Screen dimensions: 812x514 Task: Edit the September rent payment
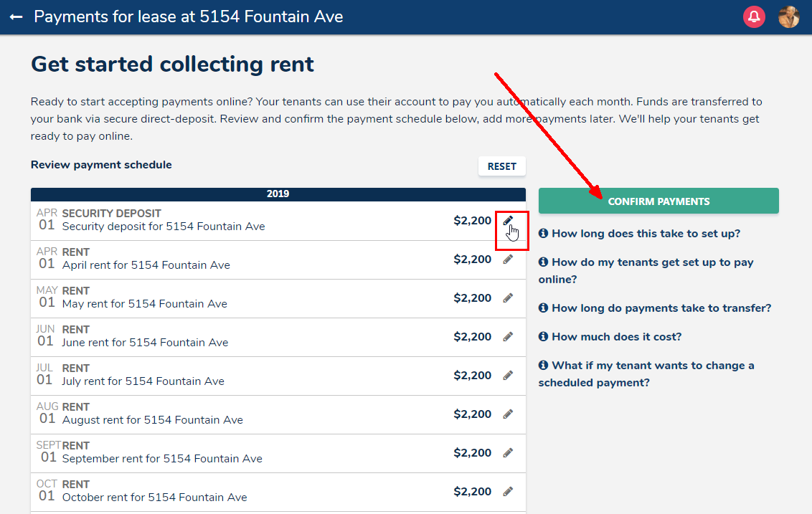click(x=508, y=453)
